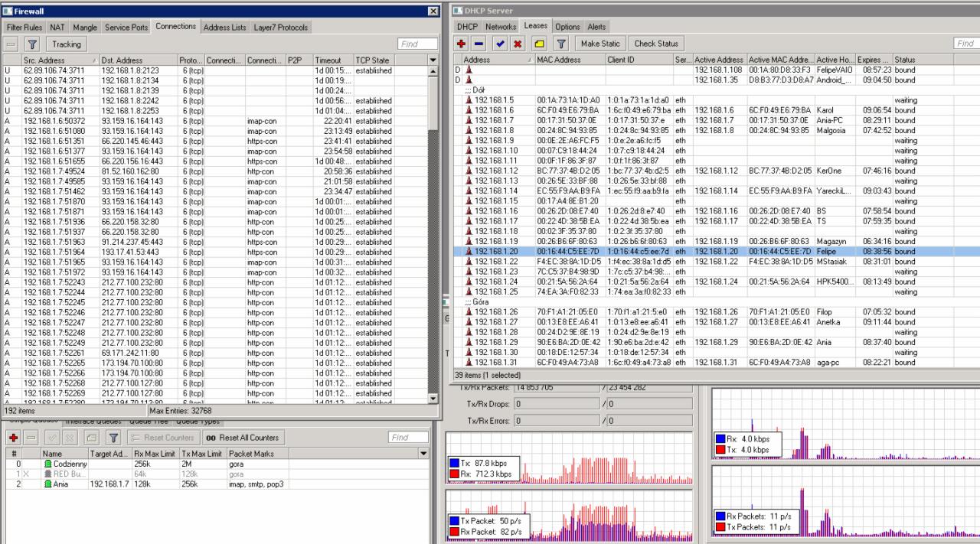Screen dimensions: 980x544
Task: Click lease icon of FelipeVAIO dynamic row
Action: pos(469,70)
